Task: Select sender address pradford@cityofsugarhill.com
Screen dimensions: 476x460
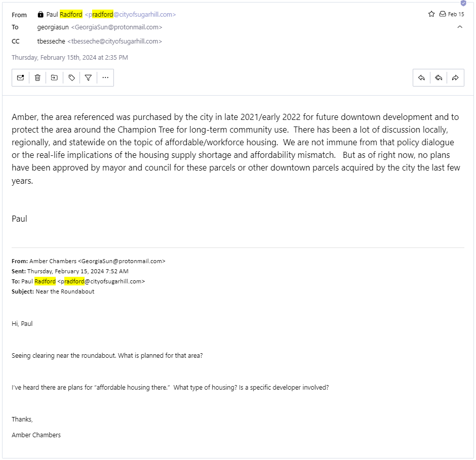Action: [130, 14]
